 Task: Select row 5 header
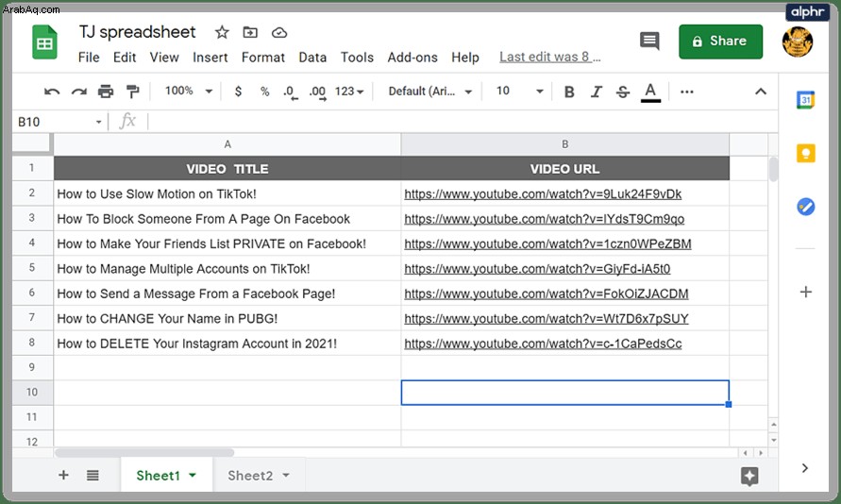(32, 268)
